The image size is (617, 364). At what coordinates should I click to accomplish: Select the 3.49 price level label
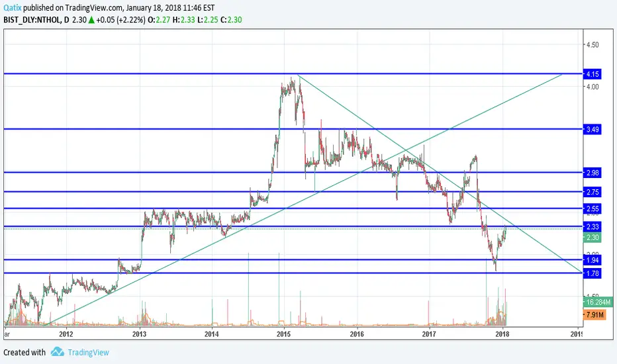(x=593, y=129)
